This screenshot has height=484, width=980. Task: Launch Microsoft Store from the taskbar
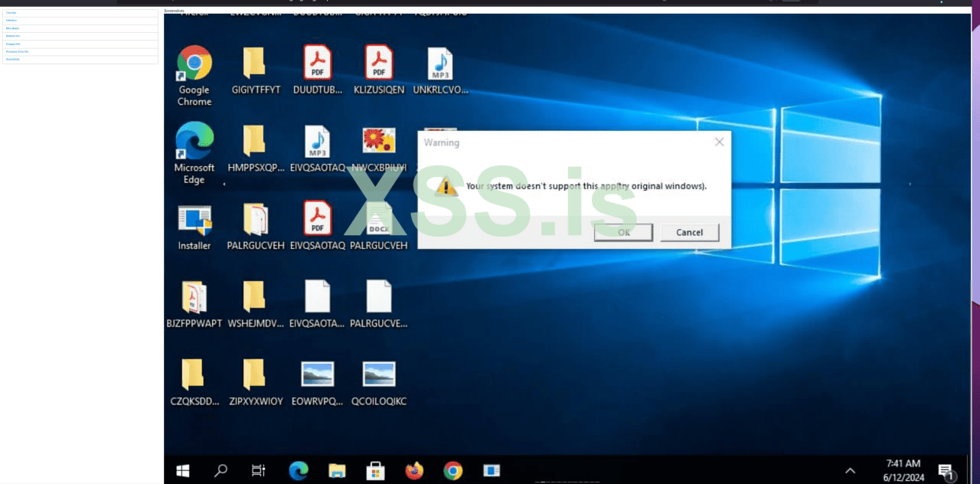[x=375, y=470]
